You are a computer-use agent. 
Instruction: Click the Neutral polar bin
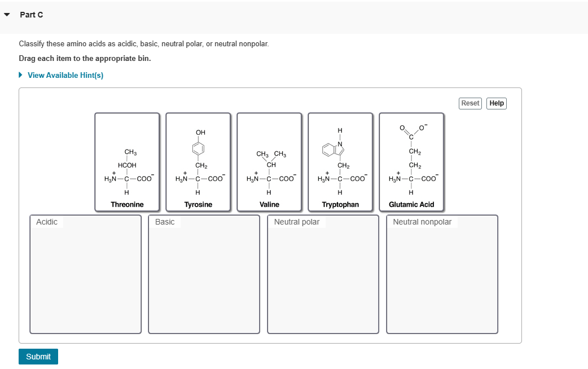(x=323, y=274)
